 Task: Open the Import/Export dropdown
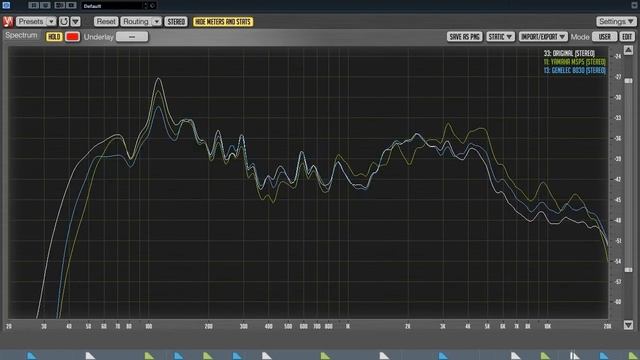(x=543, y=37)
